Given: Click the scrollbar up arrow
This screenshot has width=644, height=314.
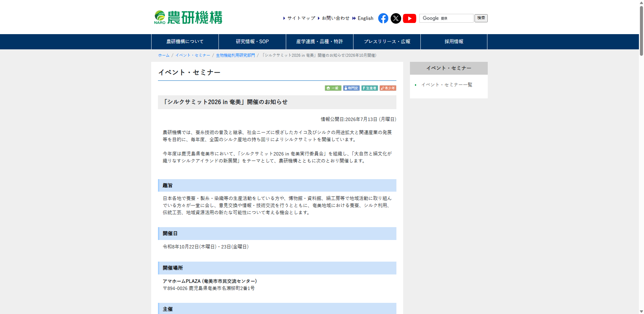Looking at the screenshot, I should click(x=641, y=2).
